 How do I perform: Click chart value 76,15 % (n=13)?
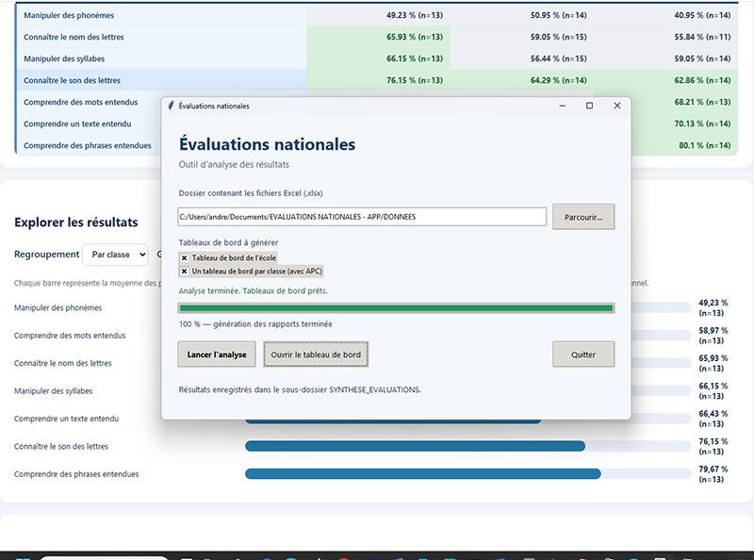point(713,447)
